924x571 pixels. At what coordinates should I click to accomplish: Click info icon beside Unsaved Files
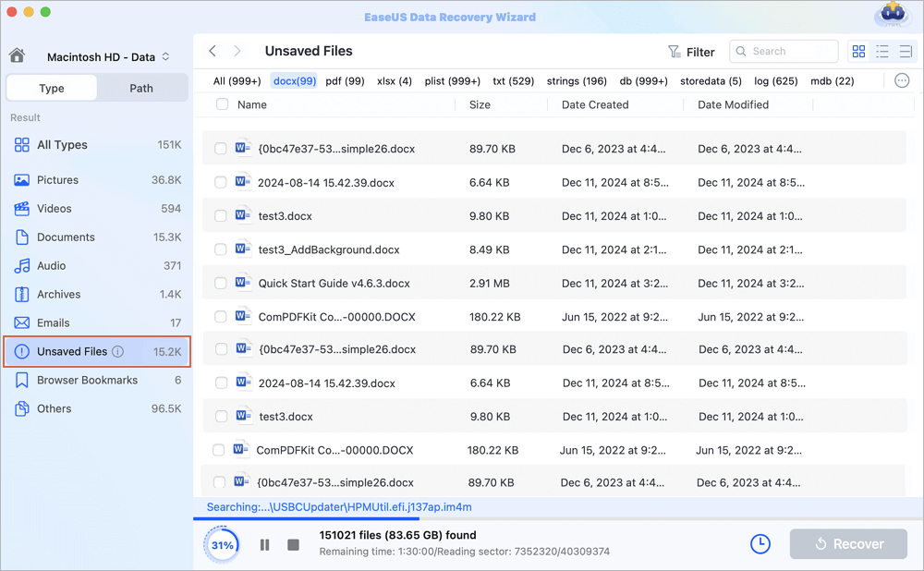[117, 352]
